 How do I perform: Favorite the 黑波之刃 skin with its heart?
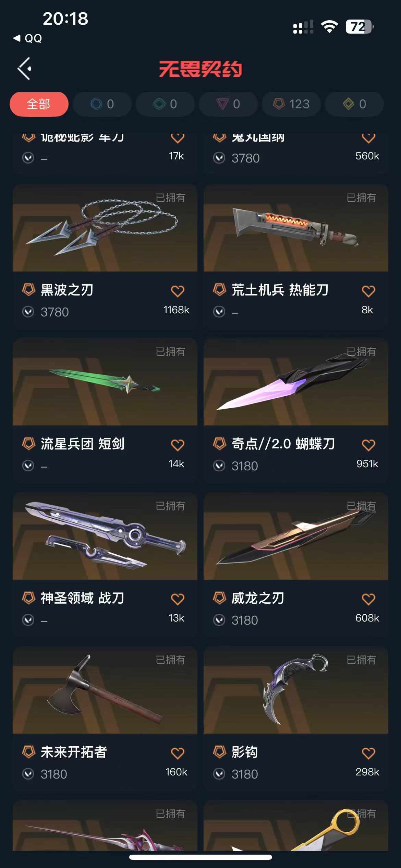[178, 291]
